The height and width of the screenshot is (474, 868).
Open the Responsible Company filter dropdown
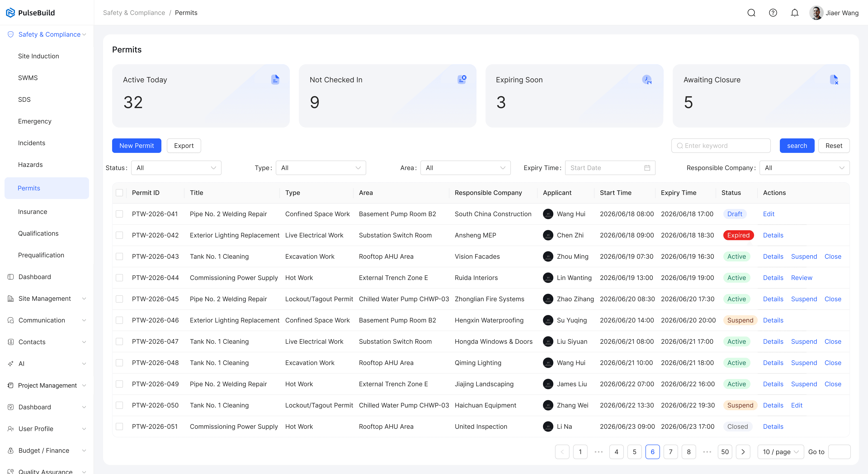(804, 168)
